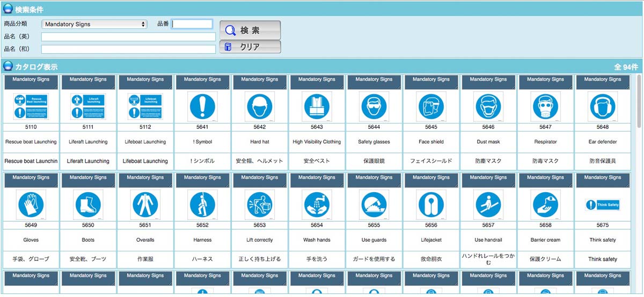Open the 商品分類 Mandatory Signs dropdown
Viewport: 644px width, 297px height.
click(94, 24)
